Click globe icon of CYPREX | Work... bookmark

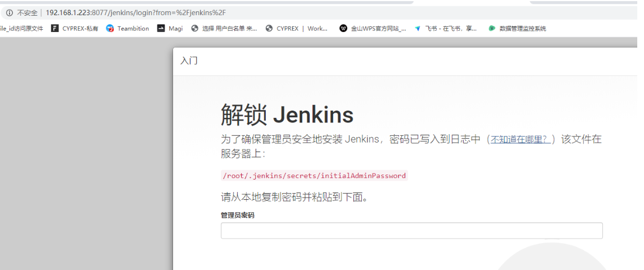point(269,28)
